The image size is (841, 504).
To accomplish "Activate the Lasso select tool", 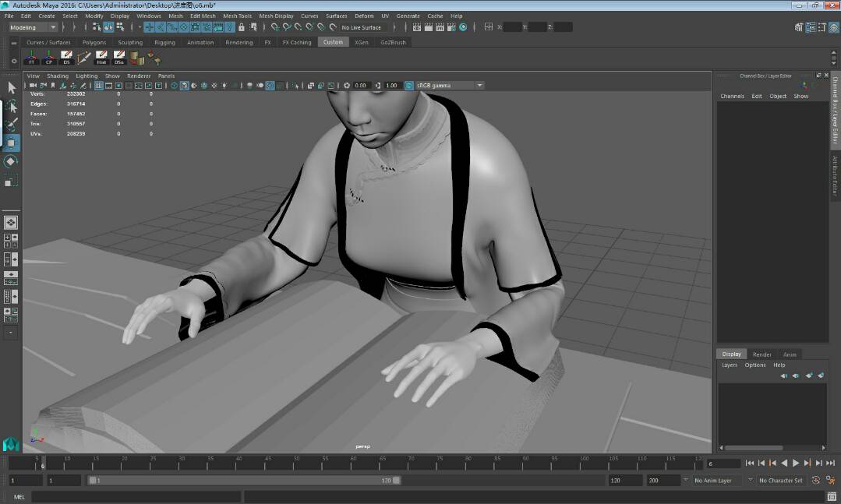I will (x=11, y=106).
